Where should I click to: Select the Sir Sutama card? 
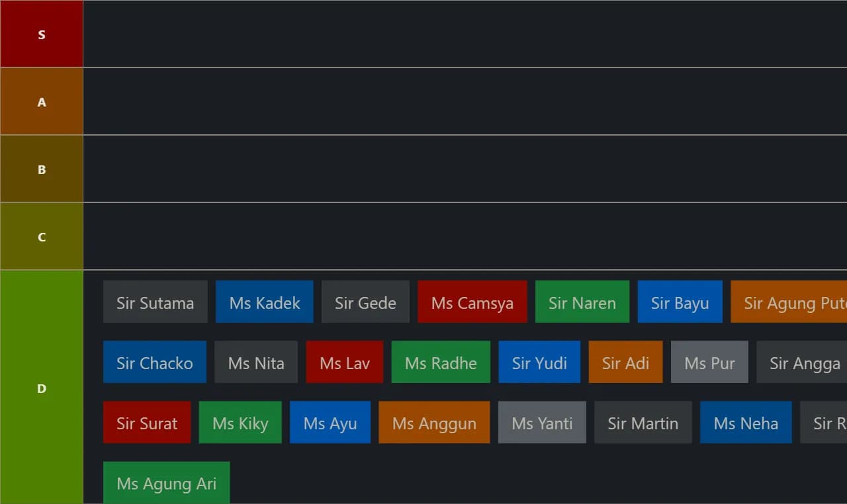coord(156,302)
